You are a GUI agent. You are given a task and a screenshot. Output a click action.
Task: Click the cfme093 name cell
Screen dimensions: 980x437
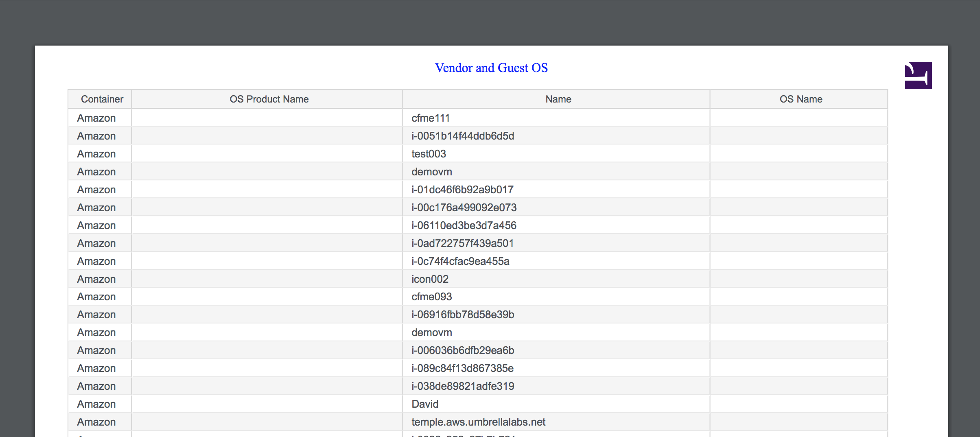(556, 297)
